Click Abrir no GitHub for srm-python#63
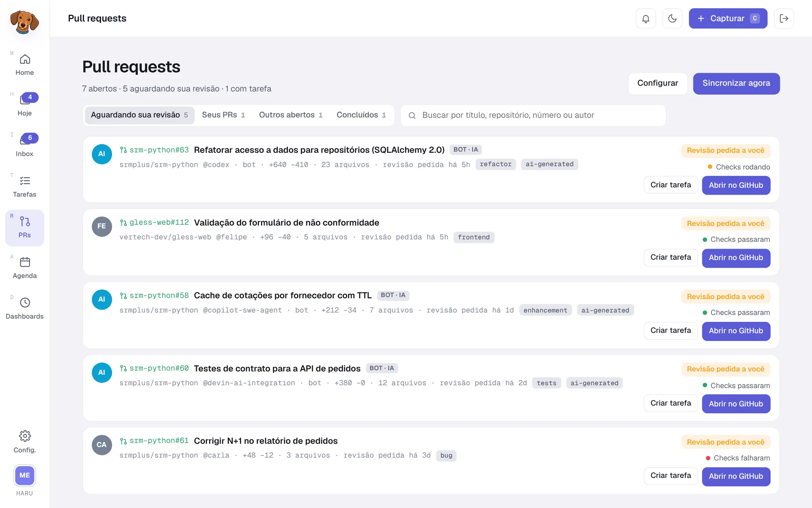This screenshot has width=812, height=508. [x=736, y=185]
